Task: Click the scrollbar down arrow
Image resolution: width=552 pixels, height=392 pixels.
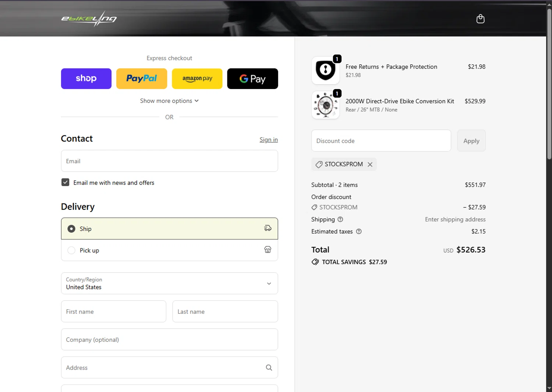Action: [x=549, y=388]
